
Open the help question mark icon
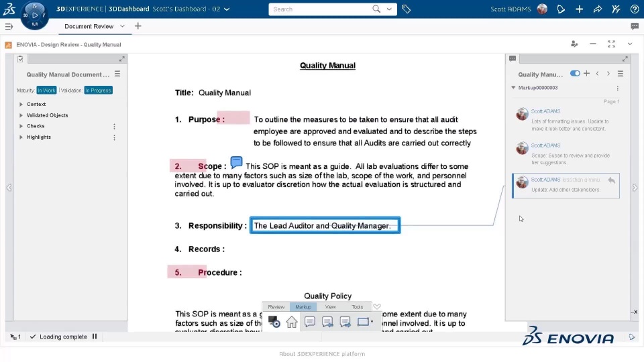(x=635, y=9)
